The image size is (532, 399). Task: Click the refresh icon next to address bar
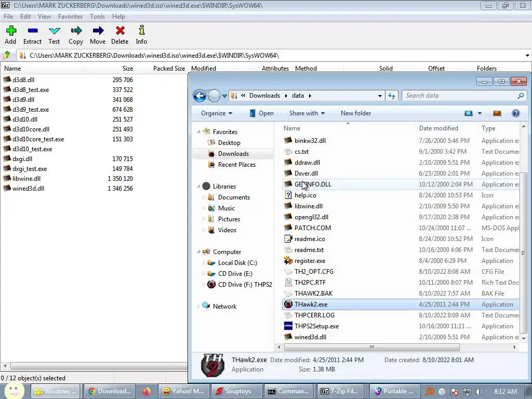[392, 96]
